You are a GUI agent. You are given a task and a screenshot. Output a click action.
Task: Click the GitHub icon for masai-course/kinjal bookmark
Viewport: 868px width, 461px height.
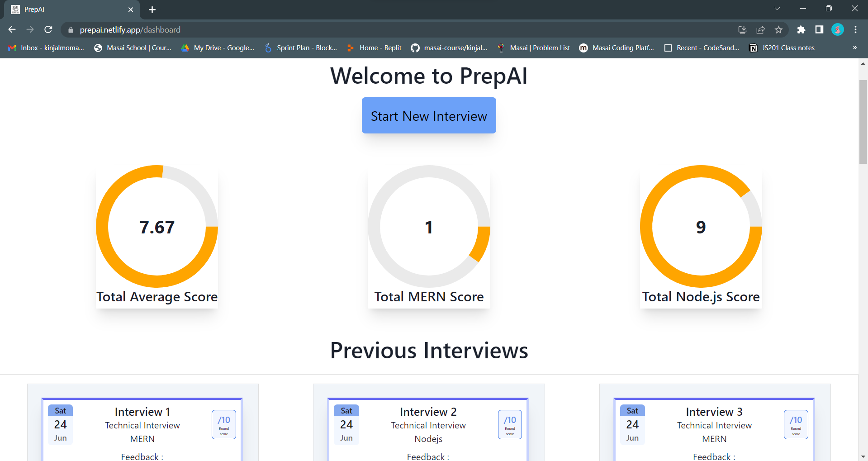(415, 48)
